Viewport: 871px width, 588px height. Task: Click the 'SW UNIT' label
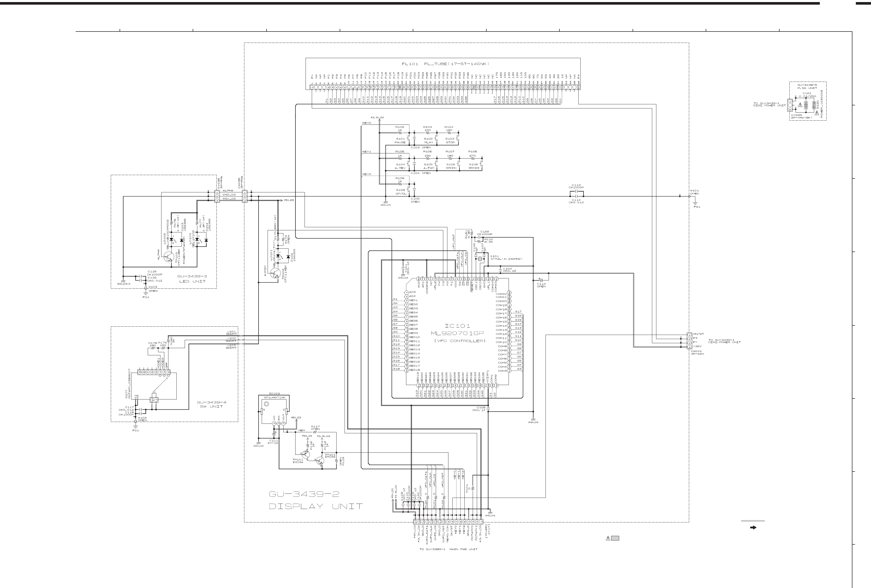[x=211, y=407]
